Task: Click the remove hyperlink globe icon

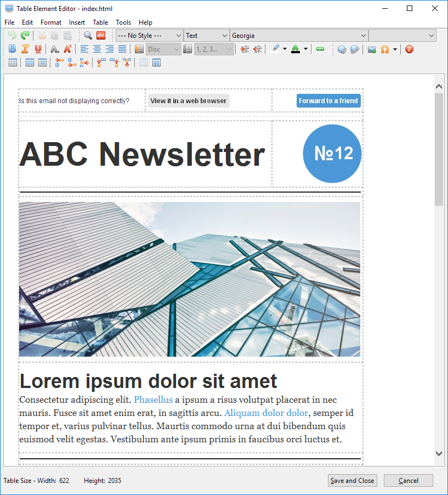Action: coord(354,49)
